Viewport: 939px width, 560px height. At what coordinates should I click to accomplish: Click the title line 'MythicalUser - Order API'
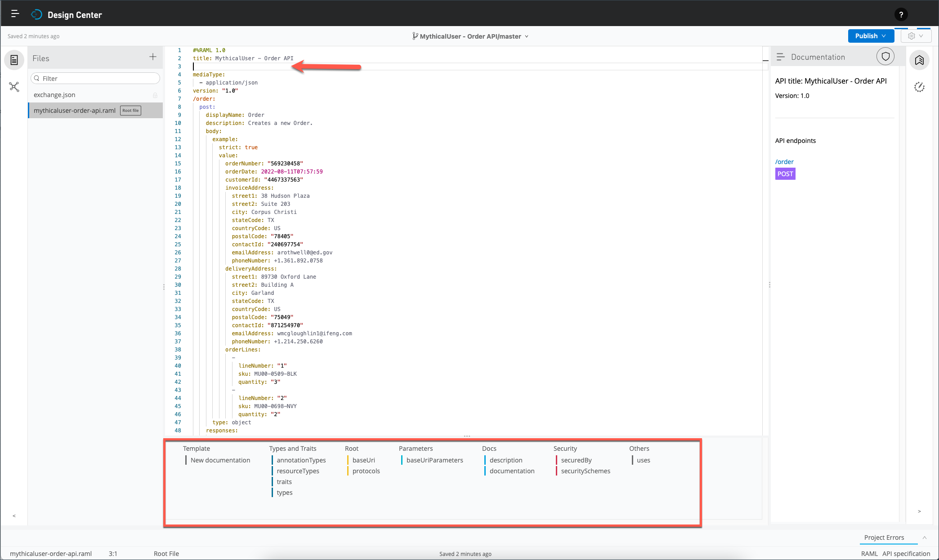[243, 58]
